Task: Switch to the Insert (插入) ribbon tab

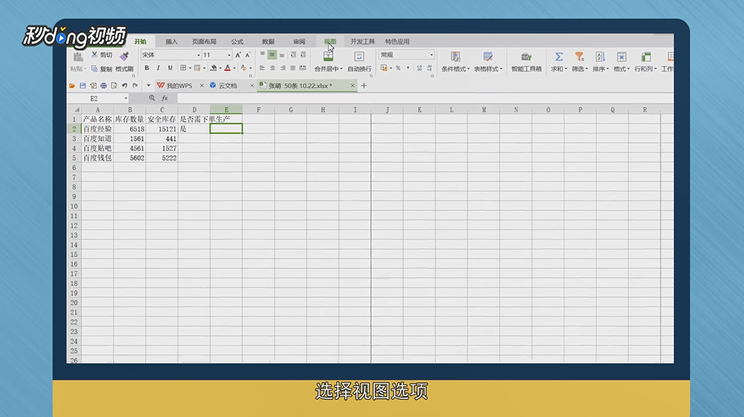Action: [x=171, y=42]
